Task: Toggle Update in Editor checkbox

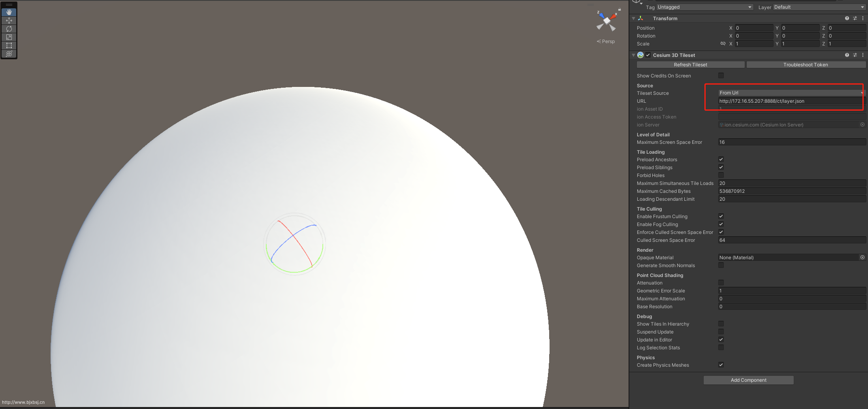Action: click(x=721, y=339)
